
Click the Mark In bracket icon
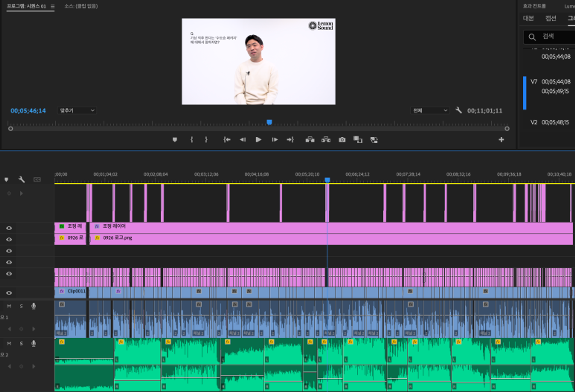point(192,140)
